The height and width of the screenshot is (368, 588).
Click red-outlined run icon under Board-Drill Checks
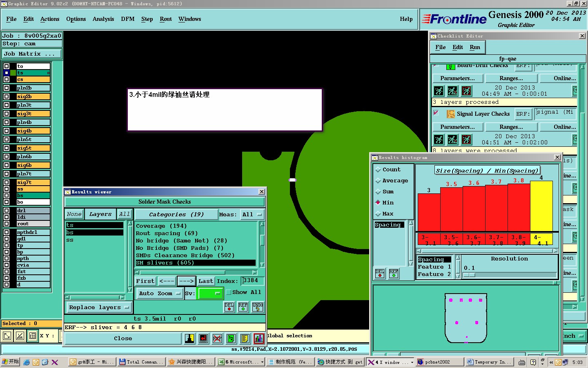pyautogui.click(x=466, y=91)
